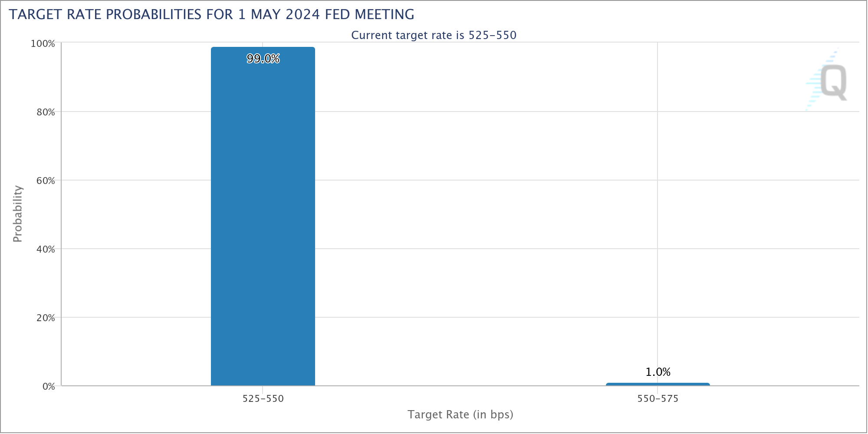
Task: Click the 40% y-axis tick label
Action: [46, 250]
